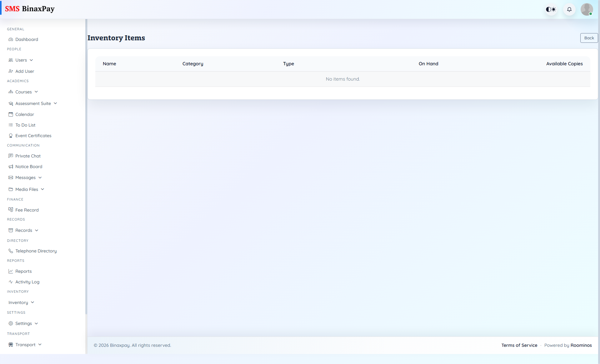The image size is (600, 364).
Task: Open the Dashboard from sidebar
Action: [27, 39]
